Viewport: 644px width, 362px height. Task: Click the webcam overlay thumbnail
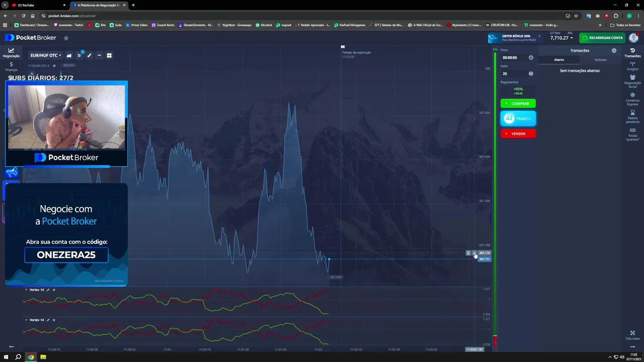66,117
